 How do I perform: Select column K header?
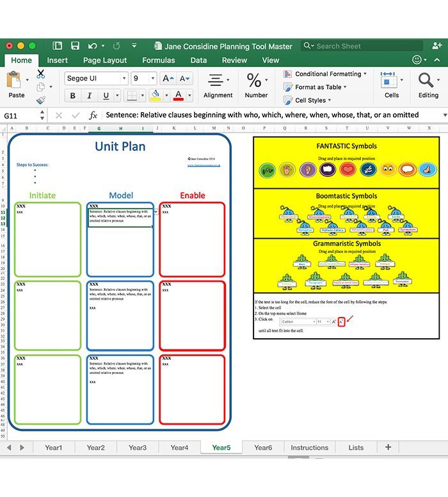coord(174,128)
